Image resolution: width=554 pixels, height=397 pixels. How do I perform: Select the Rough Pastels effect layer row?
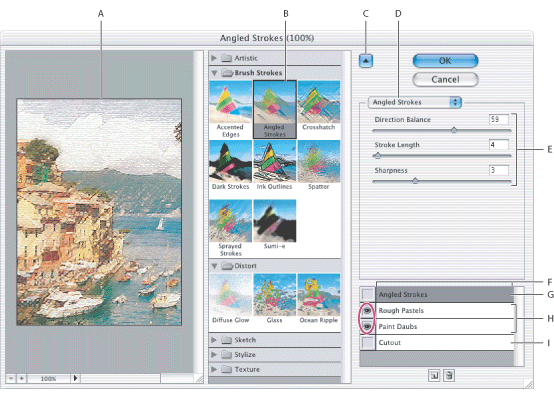coord(444,310)
